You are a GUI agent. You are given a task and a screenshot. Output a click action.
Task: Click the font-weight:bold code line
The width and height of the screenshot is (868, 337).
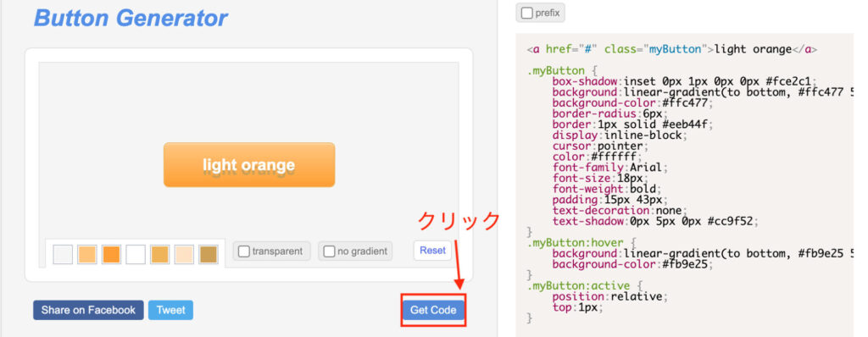607,190
